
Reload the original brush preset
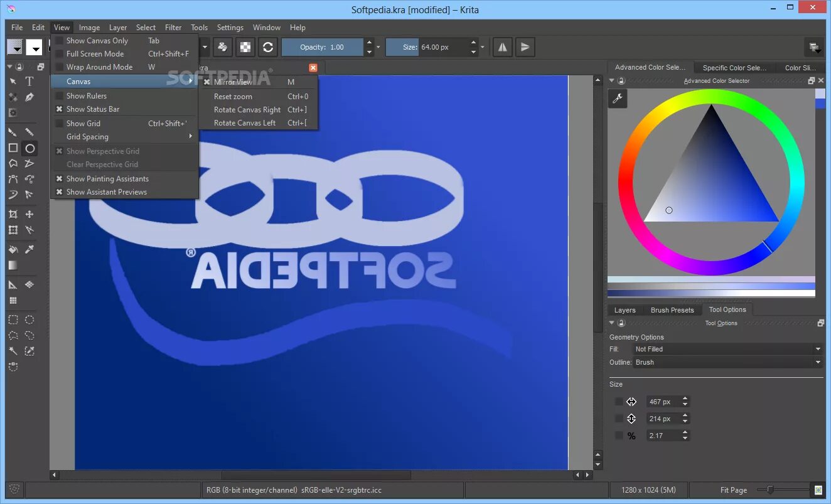coord(268,47)
